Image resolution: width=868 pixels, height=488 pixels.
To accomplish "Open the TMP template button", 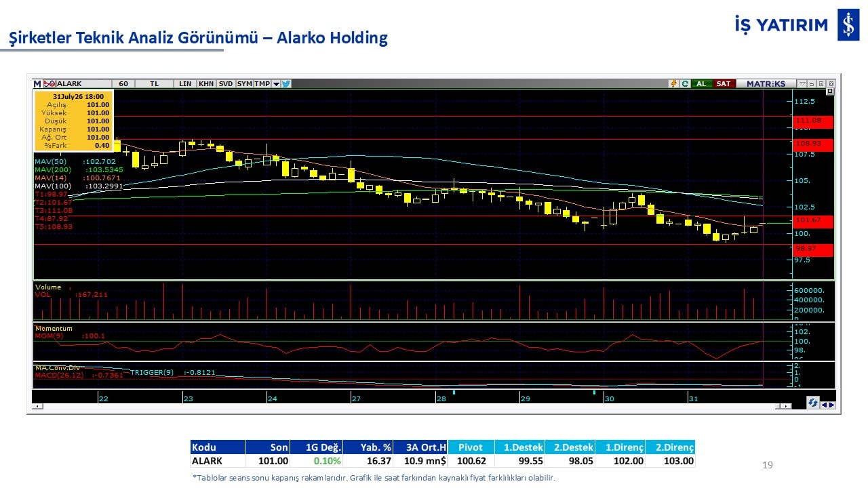I will (x=262, y=84).
